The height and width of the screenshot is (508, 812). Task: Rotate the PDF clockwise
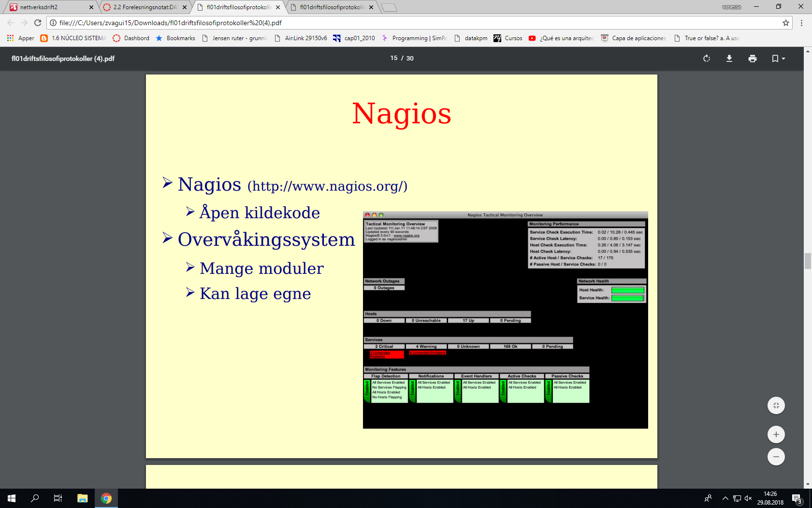click(707, 59)
